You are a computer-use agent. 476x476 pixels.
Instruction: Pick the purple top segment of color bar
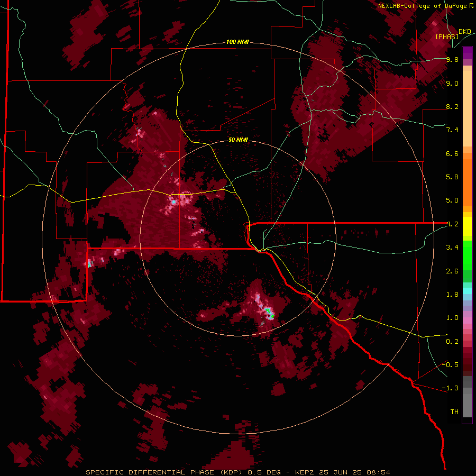[x=467, y=53]
